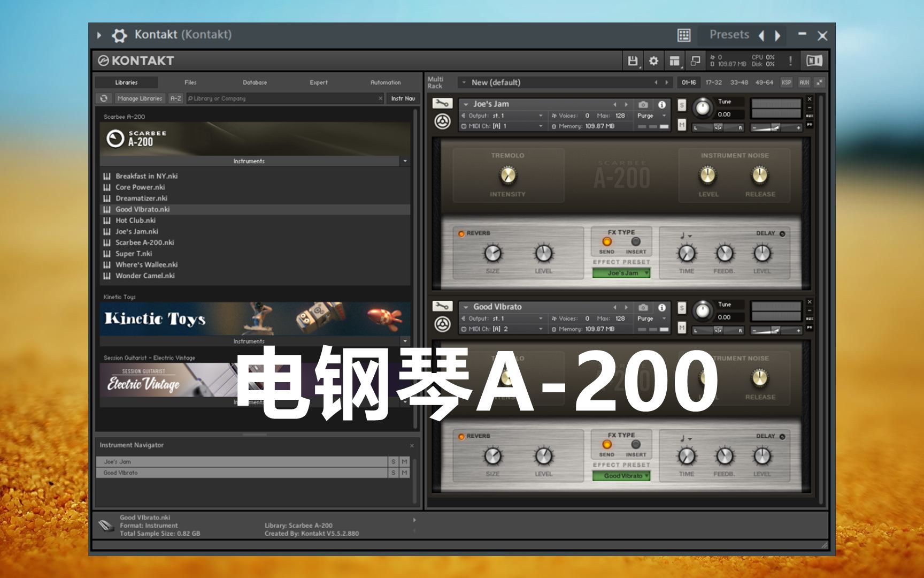
Task: Click the host gear icon next to Kontakt title
Action: [119, 35]
